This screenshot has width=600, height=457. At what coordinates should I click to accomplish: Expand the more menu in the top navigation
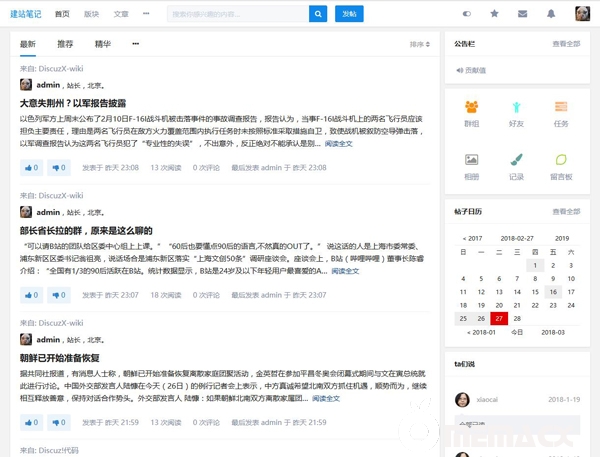coord(147,14)
